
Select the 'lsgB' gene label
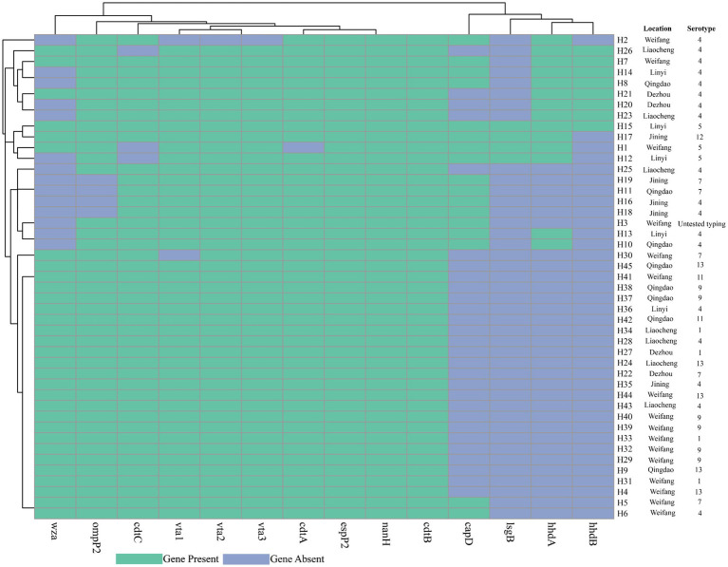(510, 533)
